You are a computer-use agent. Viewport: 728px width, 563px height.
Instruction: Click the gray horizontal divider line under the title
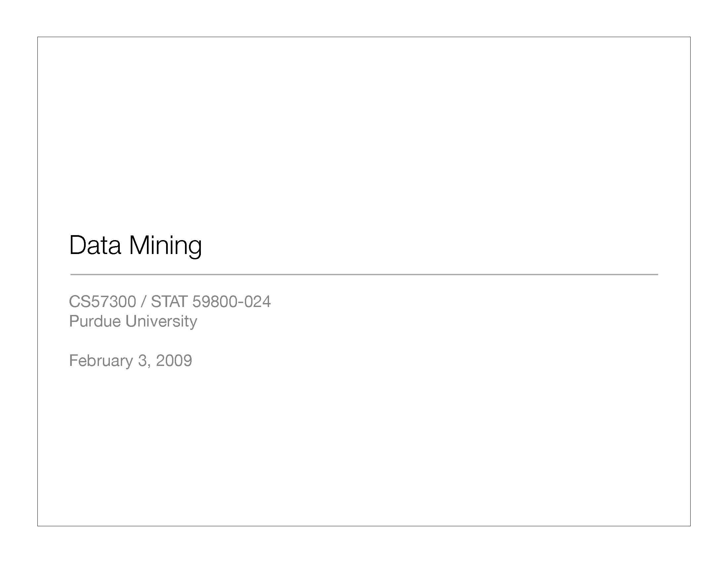[x=364, y=275]
